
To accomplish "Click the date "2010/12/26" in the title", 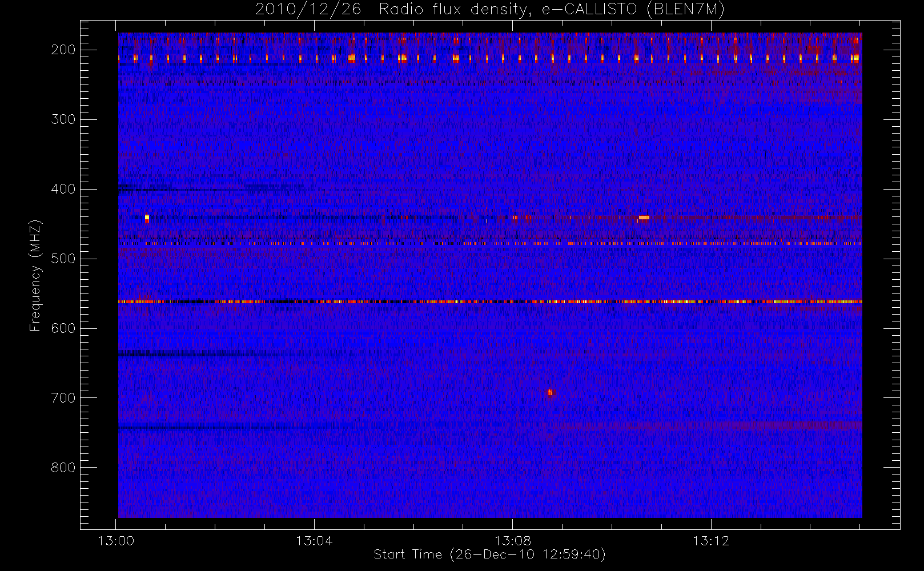I will point(308,10).
